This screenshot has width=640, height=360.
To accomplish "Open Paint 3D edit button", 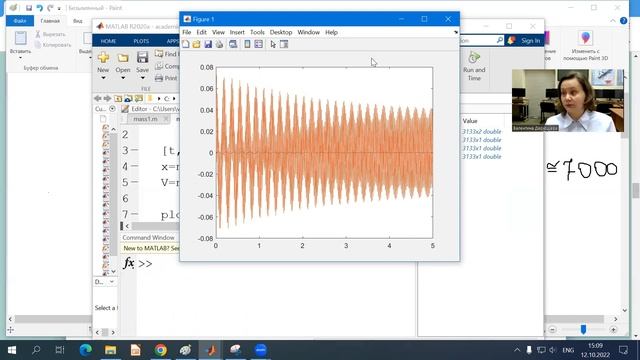I will pos(586,46).
